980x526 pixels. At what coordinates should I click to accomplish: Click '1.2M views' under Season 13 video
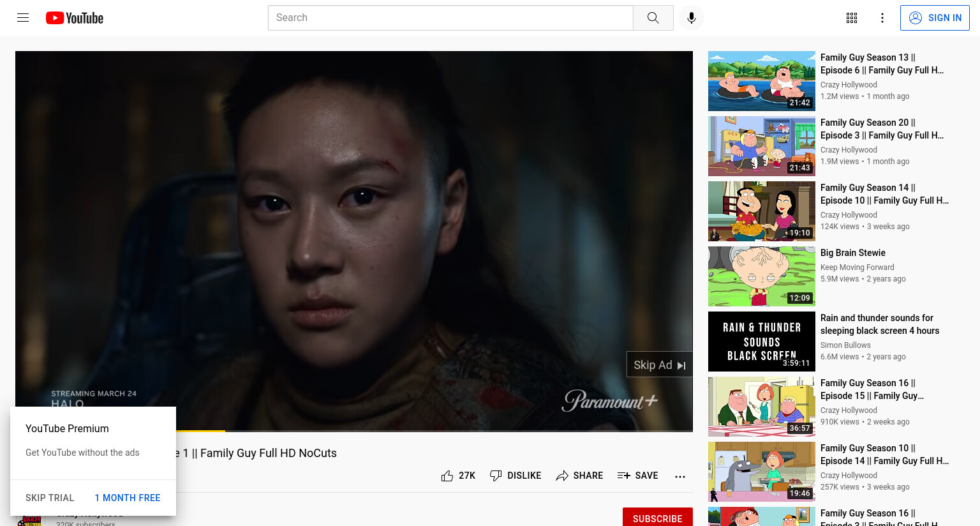click(840, 96)
